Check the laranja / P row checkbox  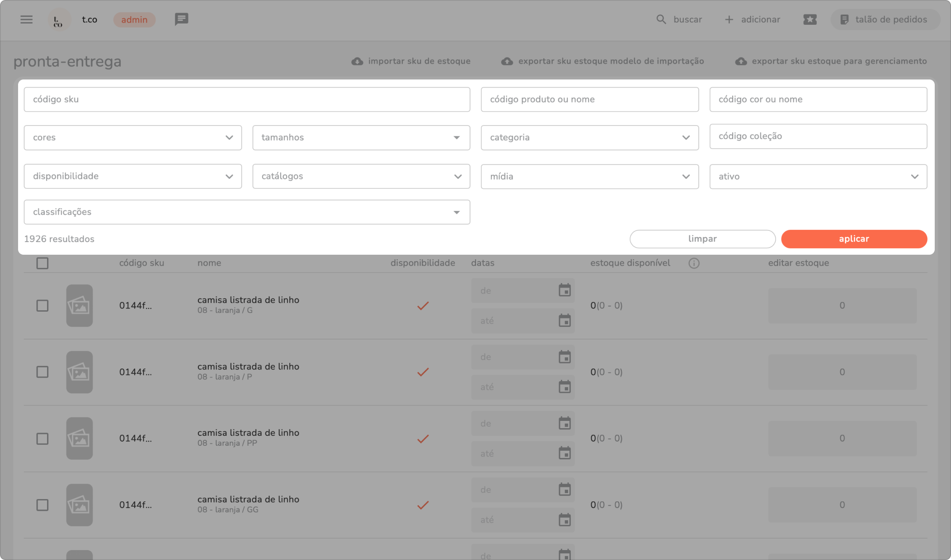42,372
